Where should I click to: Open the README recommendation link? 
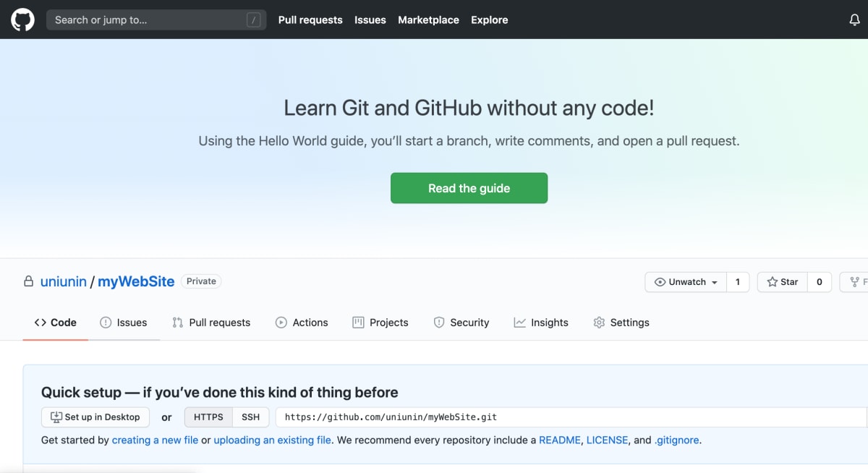(x=560, y=440)
